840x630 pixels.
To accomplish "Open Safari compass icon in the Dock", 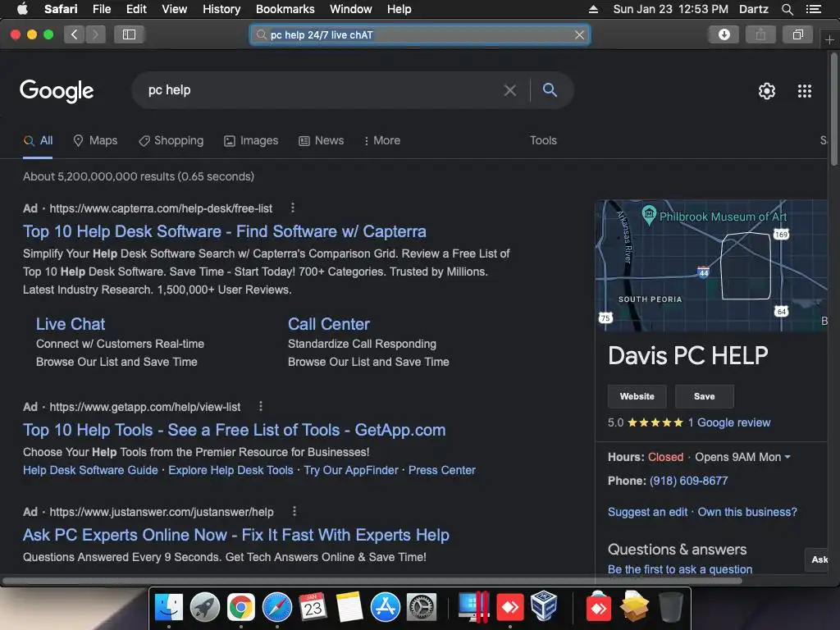I will pyautogui.click(x=277, y=607).
